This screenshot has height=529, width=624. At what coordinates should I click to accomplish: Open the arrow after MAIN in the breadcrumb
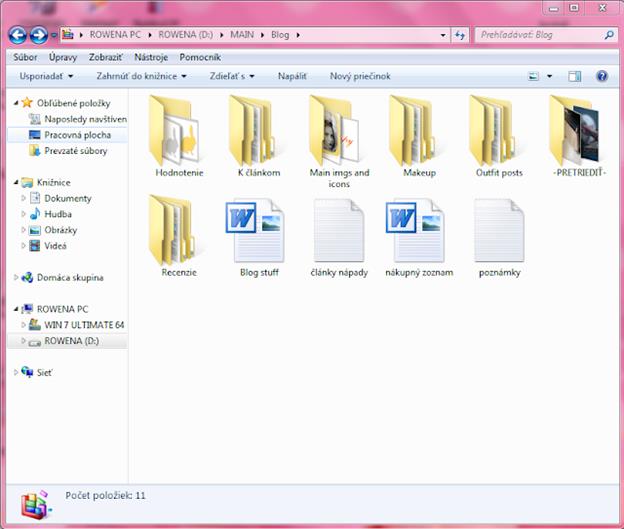click(263, 35)
